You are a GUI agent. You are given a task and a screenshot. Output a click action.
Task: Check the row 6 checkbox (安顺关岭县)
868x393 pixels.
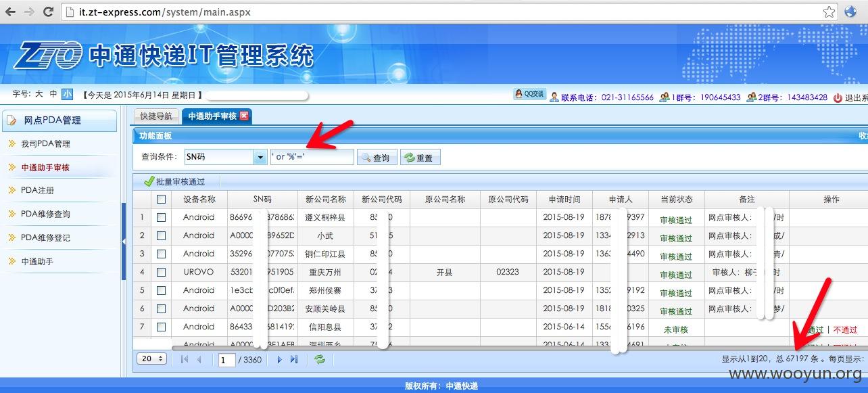[x=161, y=308]
